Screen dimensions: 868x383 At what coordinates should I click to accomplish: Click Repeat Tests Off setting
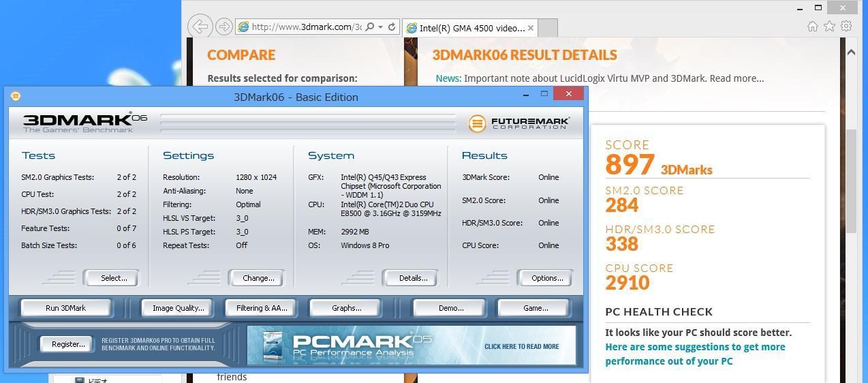point(205,245)
